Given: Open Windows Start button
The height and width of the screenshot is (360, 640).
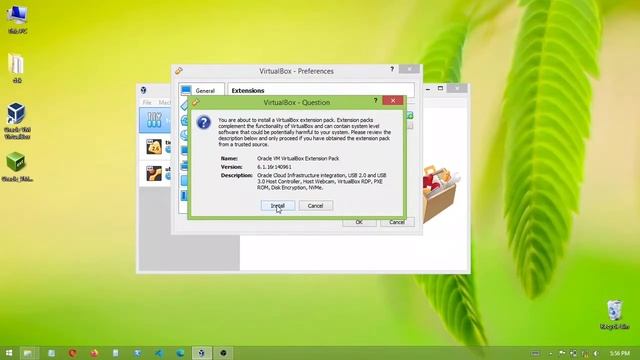Looking at the screenshot, I should (9, 353).
